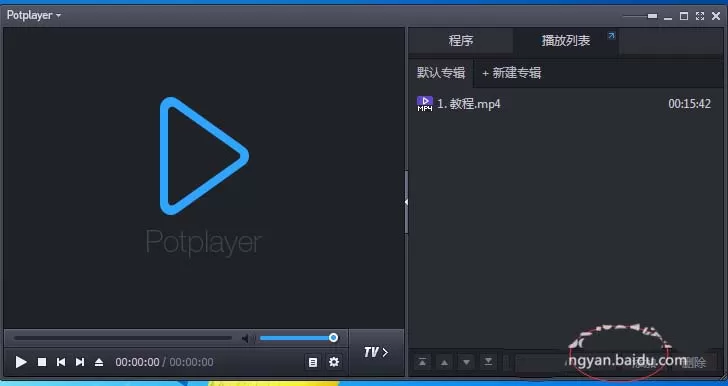Image resolution: width=728 pixels, height=386 pixels.
Task: Move selected item to the top
Action: 422,362
